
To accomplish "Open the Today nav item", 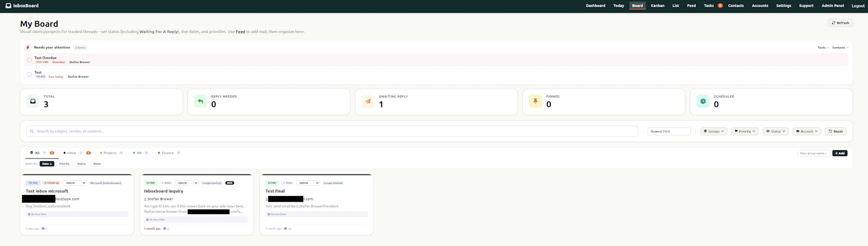I will point(618,5).
